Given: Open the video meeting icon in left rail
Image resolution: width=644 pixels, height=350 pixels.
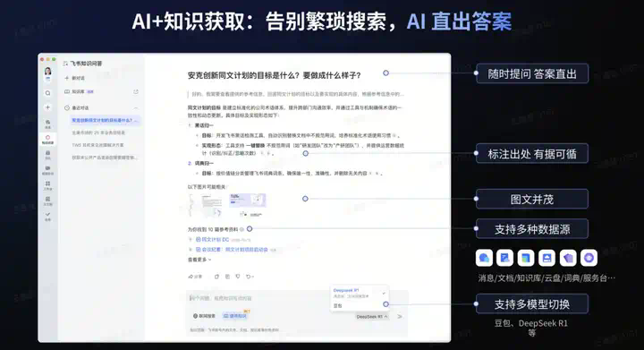Looking at the screenshot, I should [x=47, y=170].
